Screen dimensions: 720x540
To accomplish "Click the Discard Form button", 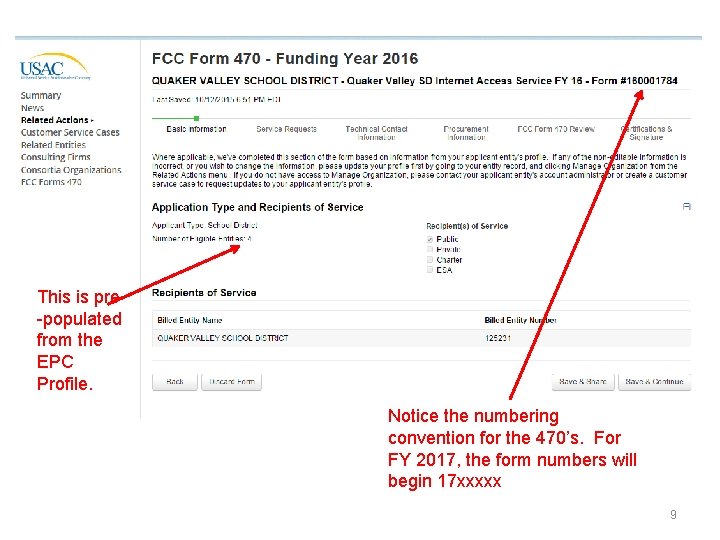I will click(x=231, y=382).
